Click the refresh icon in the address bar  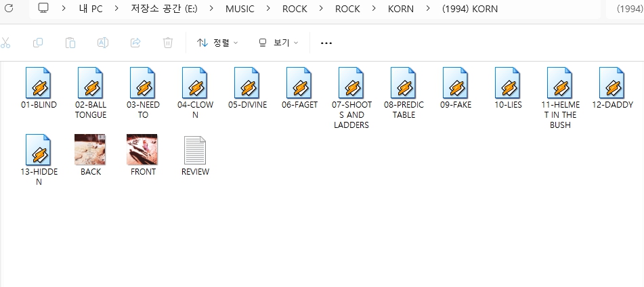click(x=9, y=9)
